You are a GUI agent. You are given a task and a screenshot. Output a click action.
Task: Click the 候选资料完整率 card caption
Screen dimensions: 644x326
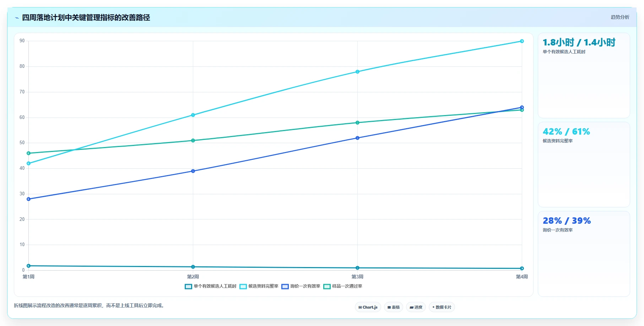(x=557, y=141)
